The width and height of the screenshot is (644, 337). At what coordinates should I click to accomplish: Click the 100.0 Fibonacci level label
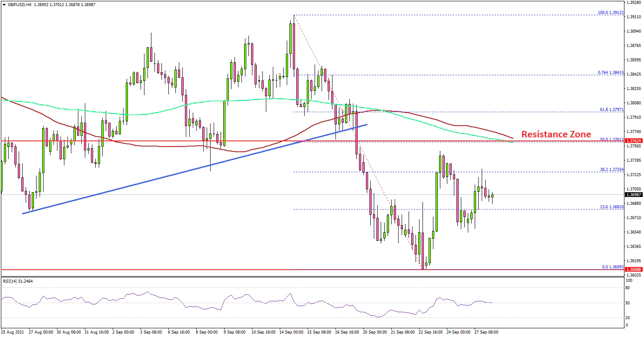610,13
